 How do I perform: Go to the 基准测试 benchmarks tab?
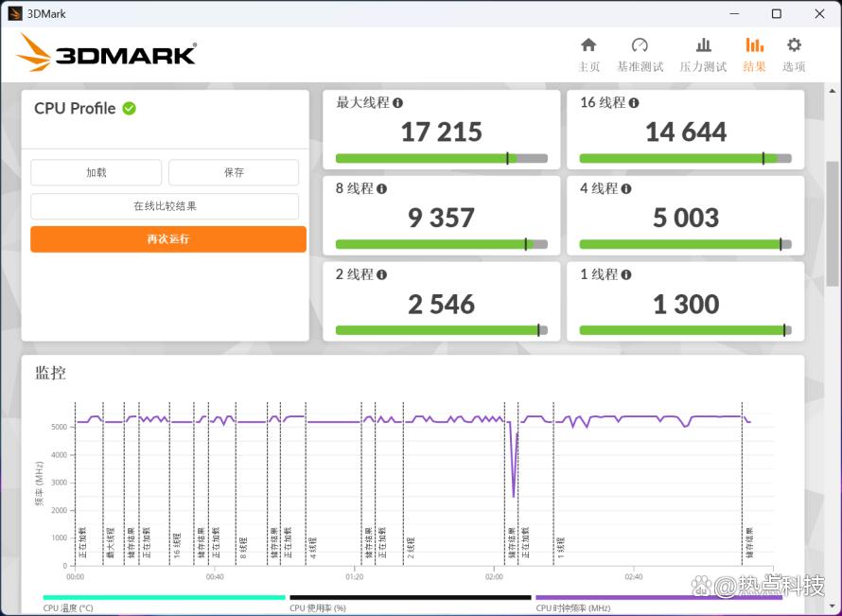coord(640,55)
